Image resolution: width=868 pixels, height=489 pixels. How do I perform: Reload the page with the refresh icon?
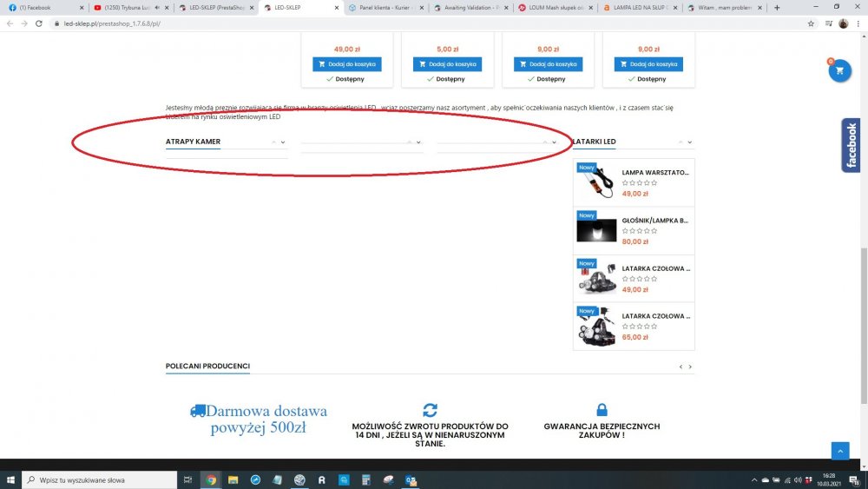(39, 23)
